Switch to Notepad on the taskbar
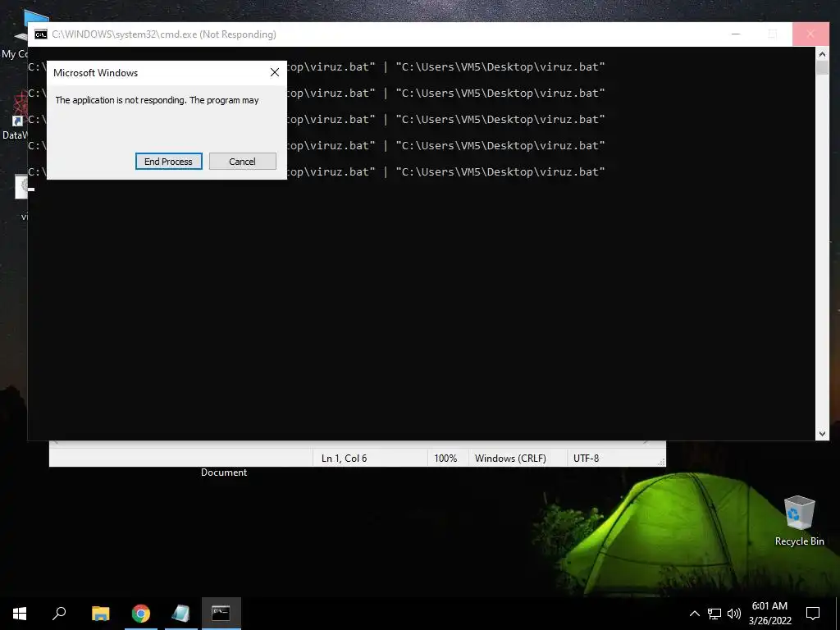Image resolution: width=840 pixels, height=630 pixels. point(180,614)
